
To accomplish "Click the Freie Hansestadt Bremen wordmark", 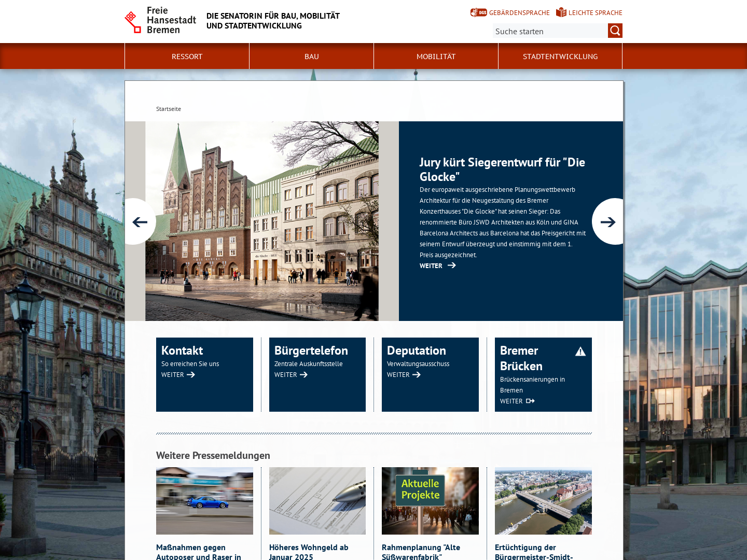I will pos(171,20).
